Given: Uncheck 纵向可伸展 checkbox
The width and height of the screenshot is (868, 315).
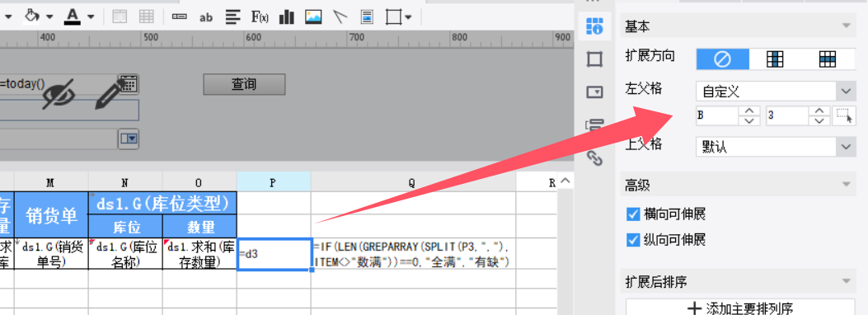Looking at the screenshot, I should (x=633, y=240).
